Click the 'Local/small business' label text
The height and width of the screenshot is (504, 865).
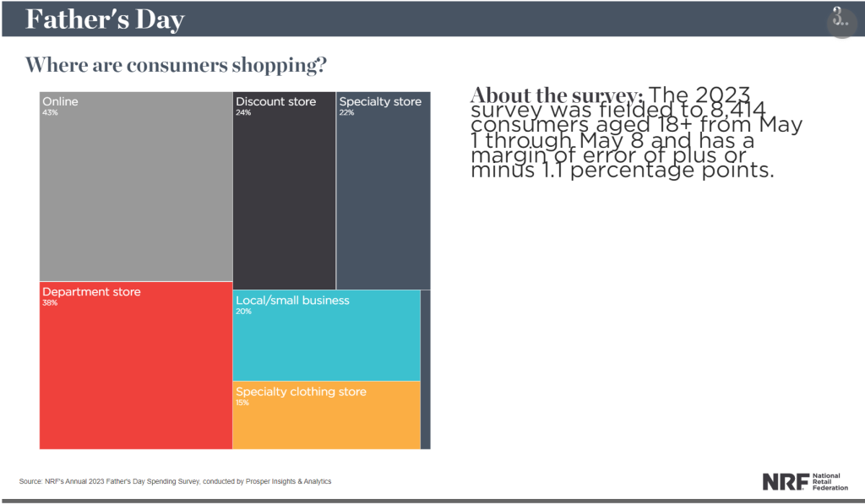coord(292,301)
